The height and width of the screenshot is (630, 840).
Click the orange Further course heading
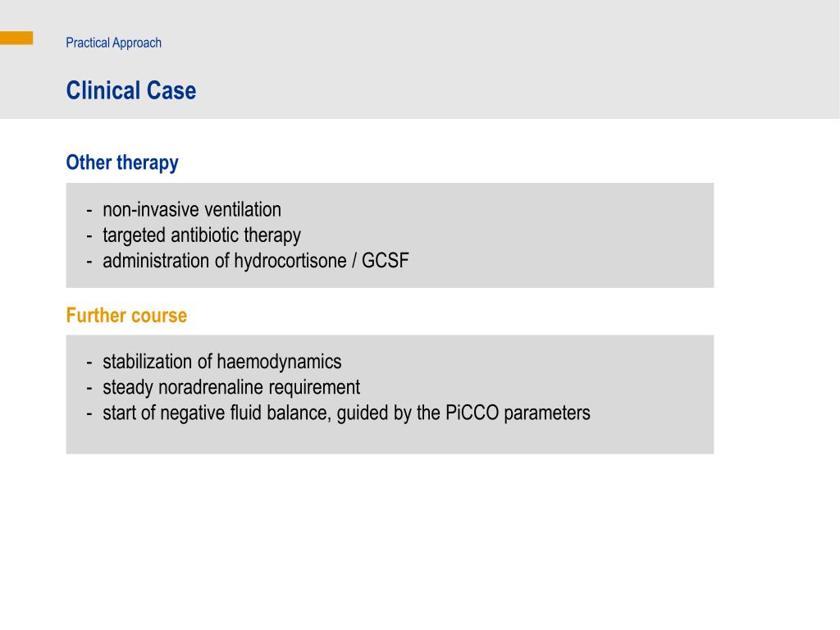pyautogui.click(x=126, y=316)
